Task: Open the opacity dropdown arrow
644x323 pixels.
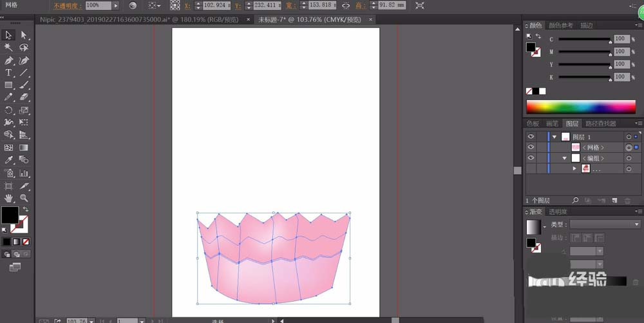Action: tap(116, 5)
